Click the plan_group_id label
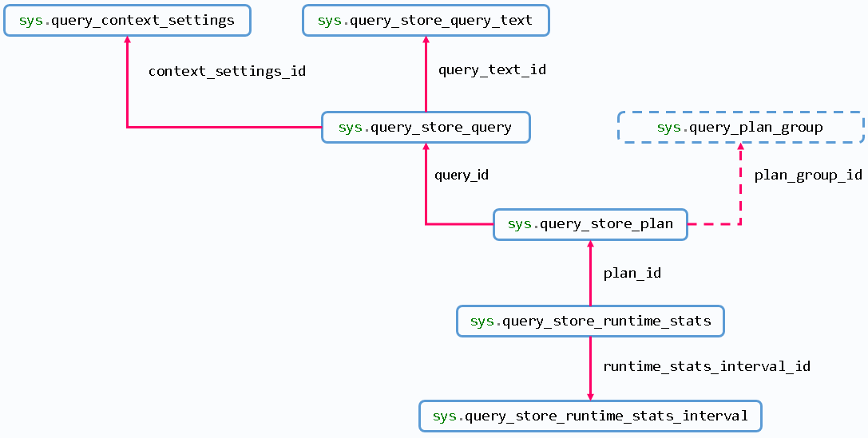This screenshot has height=438, width=868. [808, 176]
